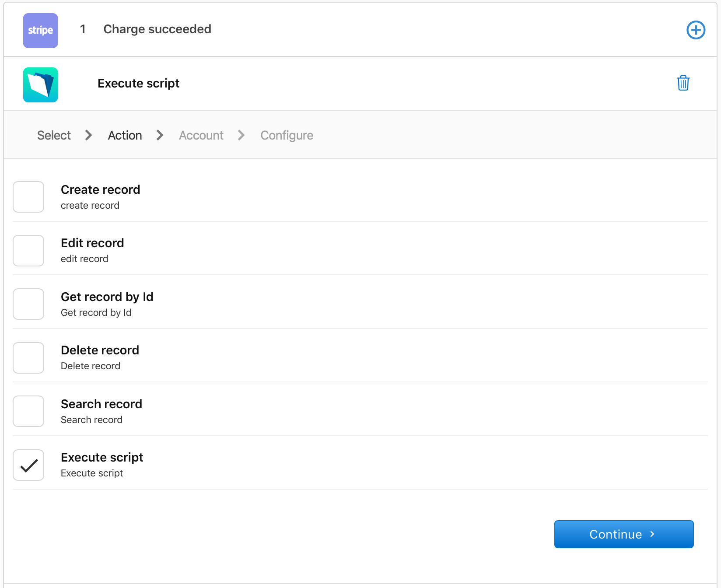Uncheck the Execute script checkbox
Screen dimensions: 721x588
click(28, 465)
